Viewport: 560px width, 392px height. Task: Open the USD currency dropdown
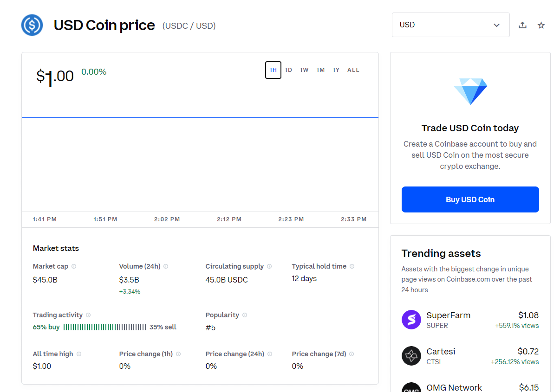point(450,25)
